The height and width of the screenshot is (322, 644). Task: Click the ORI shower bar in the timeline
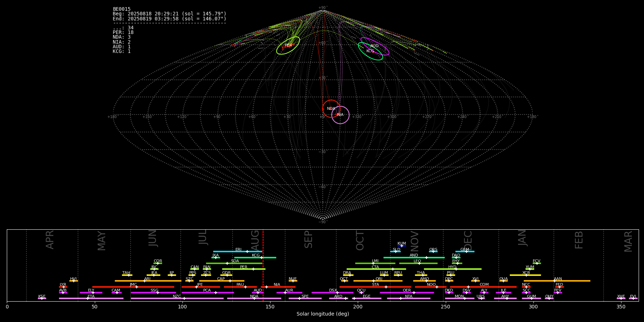378,281
